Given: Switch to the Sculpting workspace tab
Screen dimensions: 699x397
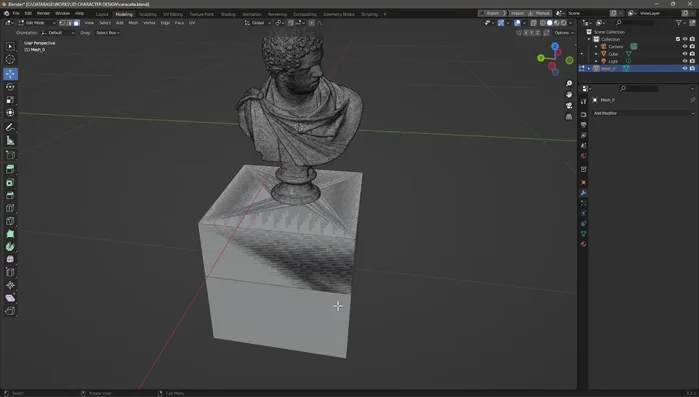Looking at the screenshot, I should (148, 14).
